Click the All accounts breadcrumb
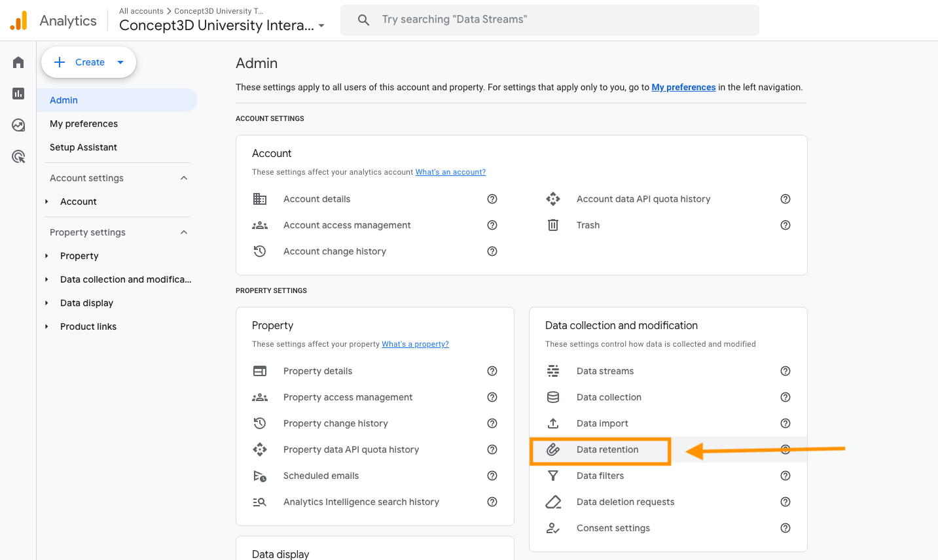Image resolution: width=938 pixels, height=560 pixels. coord(141,11)
